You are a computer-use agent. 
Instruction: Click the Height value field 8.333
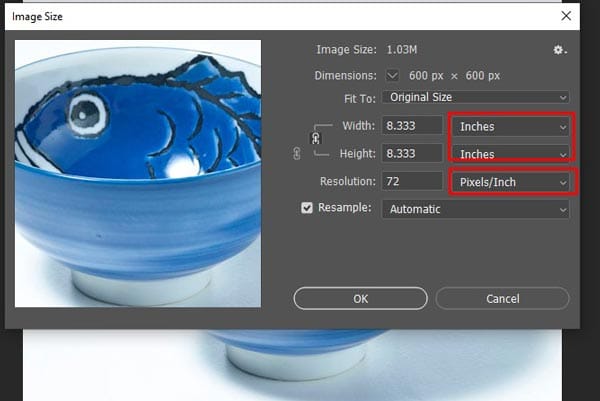coord(412,153)
